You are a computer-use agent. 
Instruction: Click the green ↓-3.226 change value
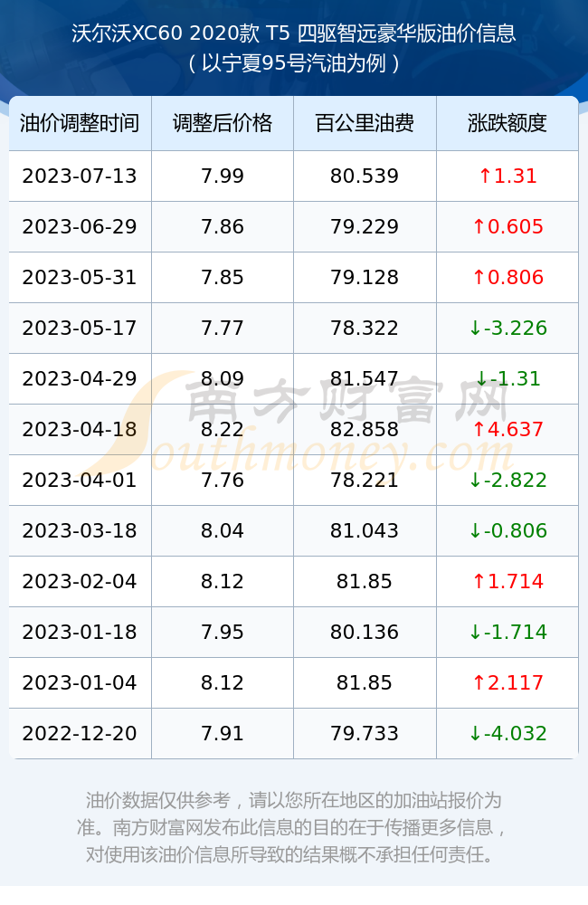(x=507, y=328)
